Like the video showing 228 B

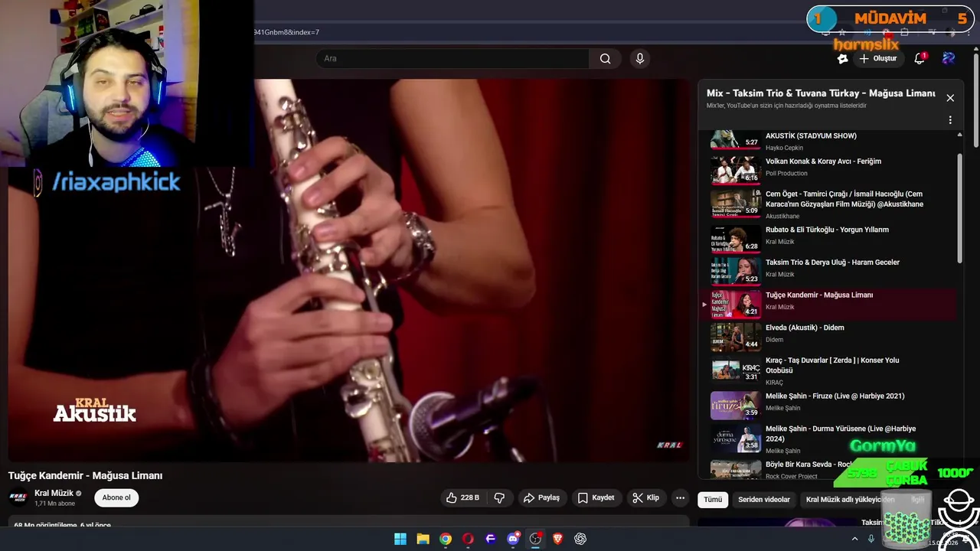coord(462,497)
